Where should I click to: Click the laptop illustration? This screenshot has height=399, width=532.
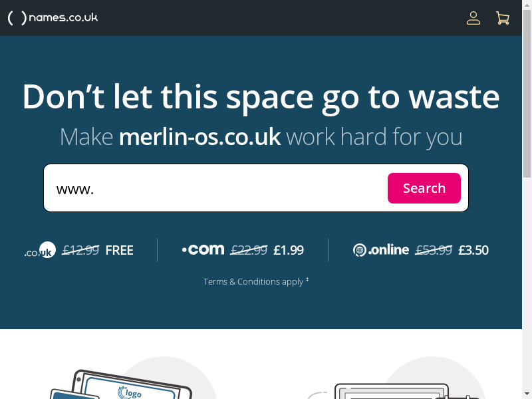click(394, 391)
